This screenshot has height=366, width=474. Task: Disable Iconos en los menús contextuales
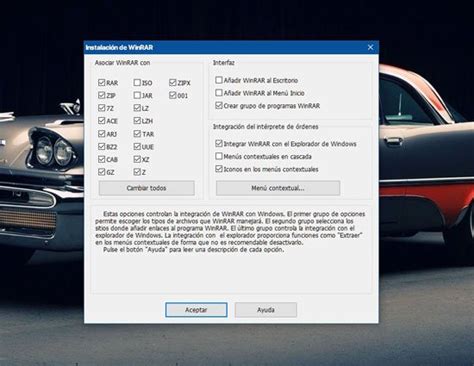pos(219,169)
